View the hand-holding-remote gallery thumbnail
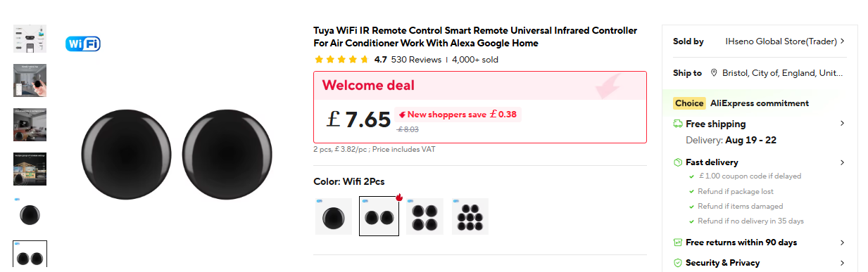868x272 pixels. click(30, 80)
